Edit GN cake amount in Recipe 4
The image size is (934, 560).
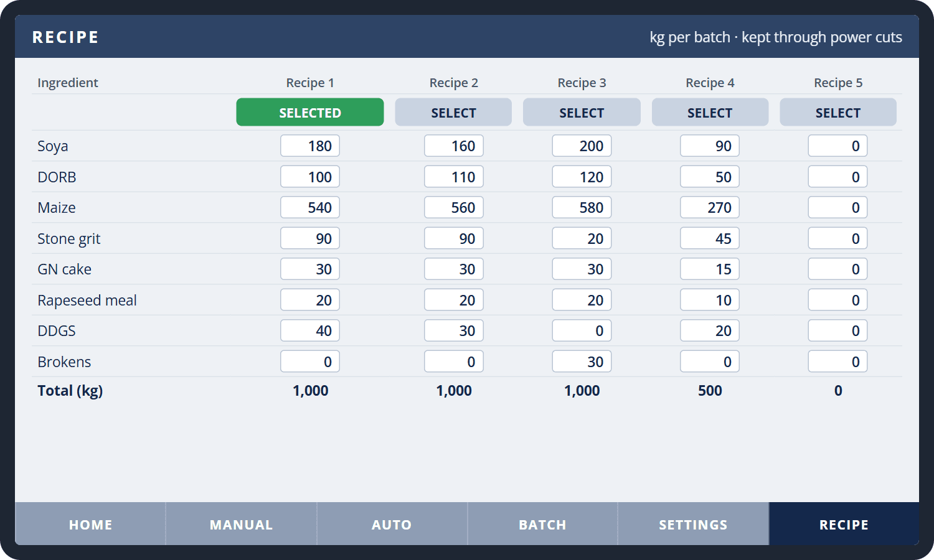tap(710, 269)
